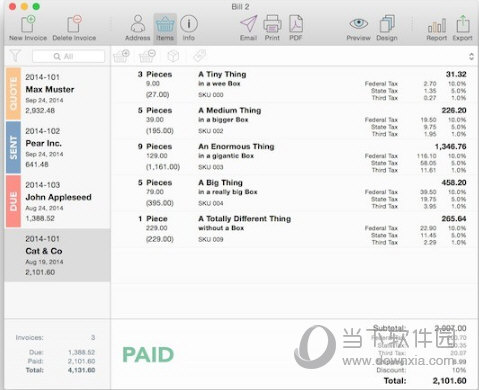Click the SKU 002 text
Image resolution: width=479 pixels, height=390 pixels.
(211, 131)
